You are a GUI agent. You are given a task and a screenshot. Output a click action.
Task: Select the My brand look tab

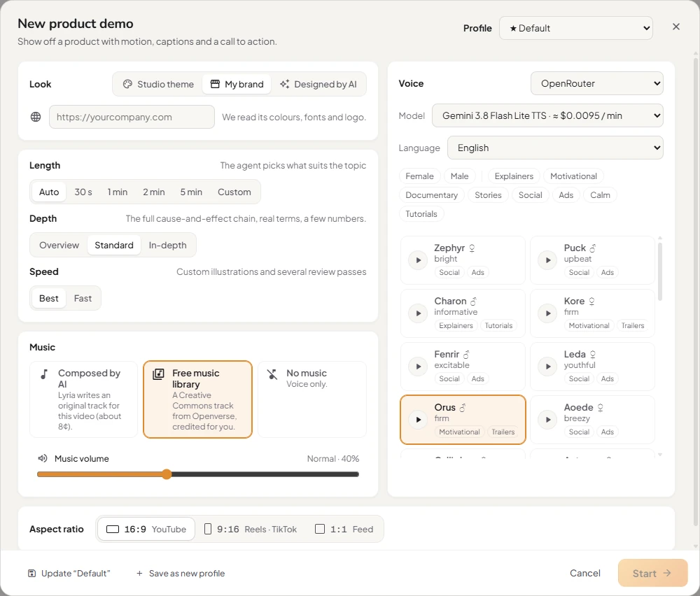point(237,84)
